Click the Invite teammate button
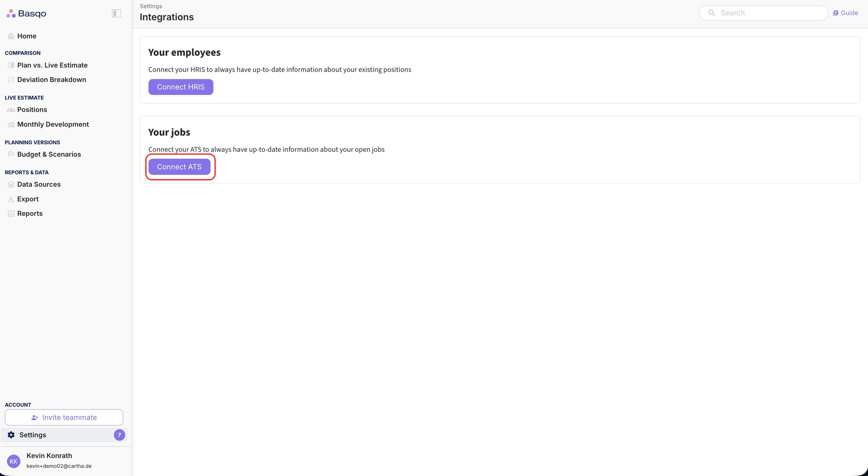The height and width of the screenshot is (476, 868). (64, 418)
